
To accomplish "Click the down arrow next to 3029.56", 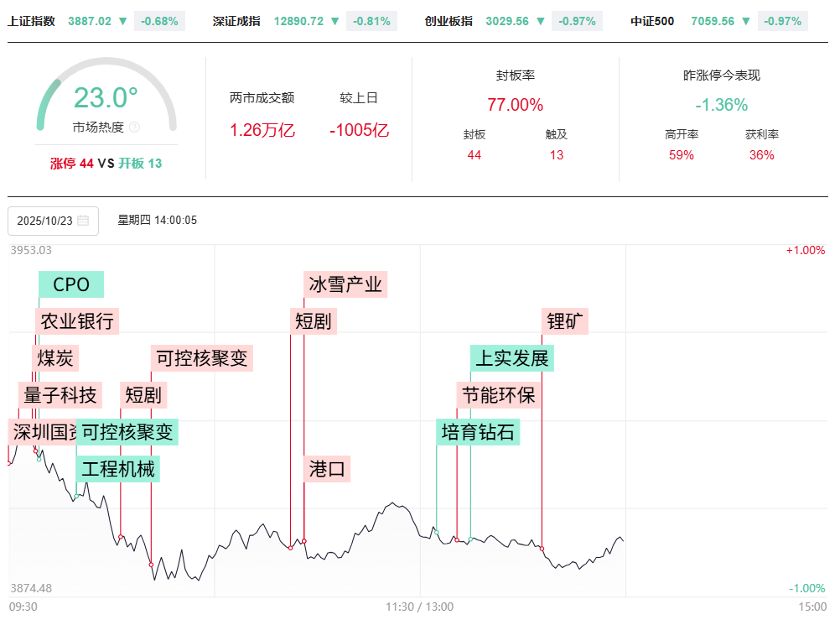I will pyautogui.click(x=542, y=21).
